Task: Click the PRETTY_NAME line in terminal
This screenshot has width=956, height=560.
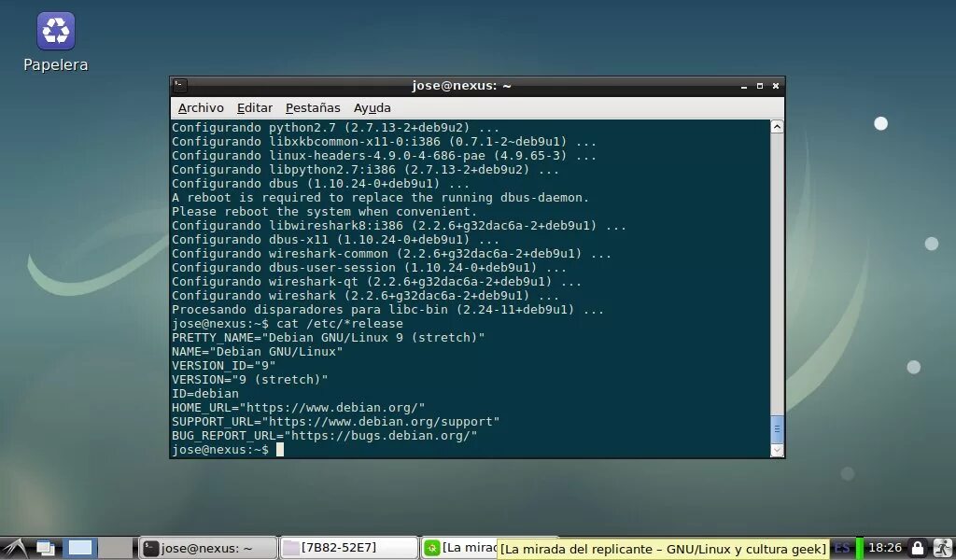Action: (x=328, y=338)
